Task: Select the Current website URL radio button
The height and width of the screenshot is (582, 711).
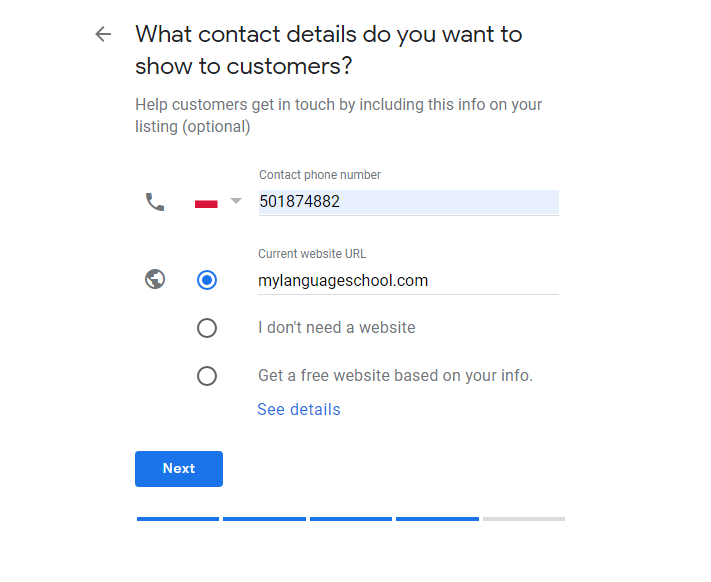Action: (207, 280)
